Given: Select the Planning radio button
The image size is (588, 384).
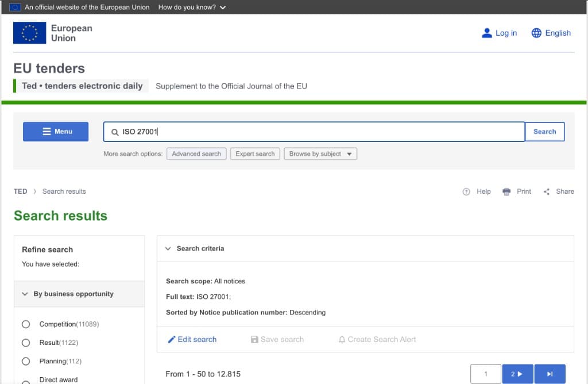Looking at the screenshot, I should [x=26, y=361].
